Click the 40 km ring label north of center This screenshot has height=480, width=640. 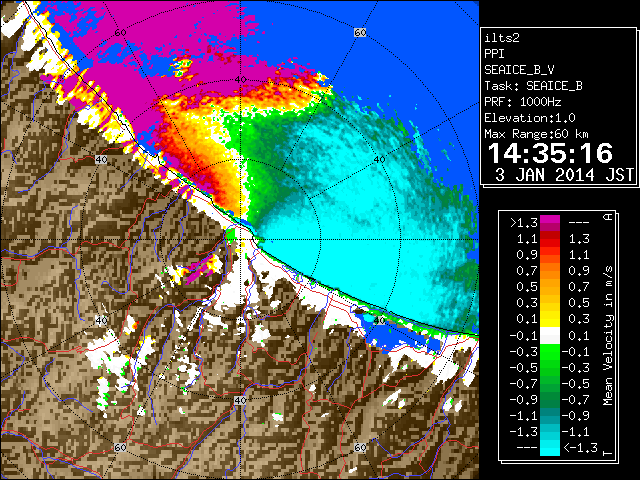(x=240, y=79)
